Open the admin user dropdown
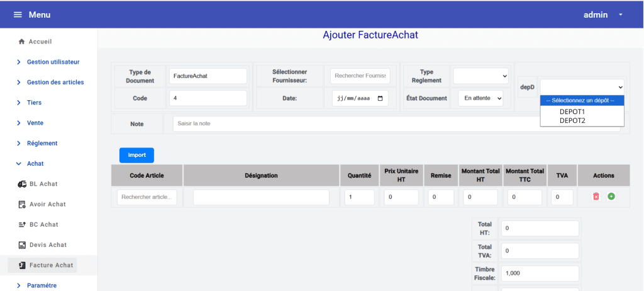Screen dimensions: 644x291 pyautogui.click(x=620, y=14)
